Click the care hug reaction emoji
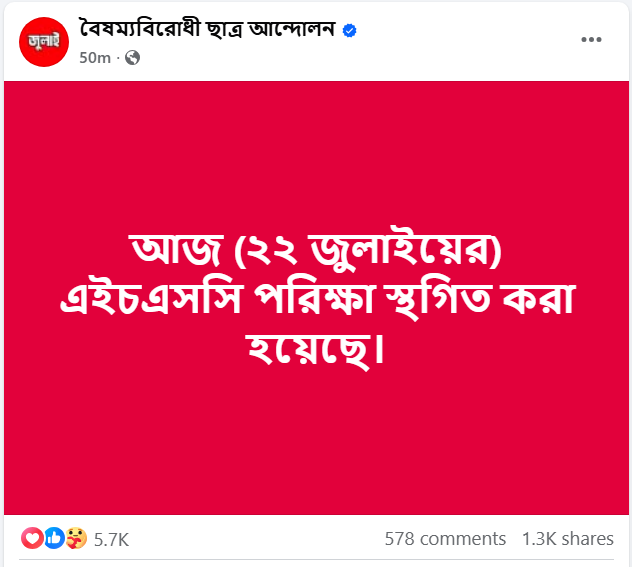Screen dimensions: 632x567 (x=76, y=539)
